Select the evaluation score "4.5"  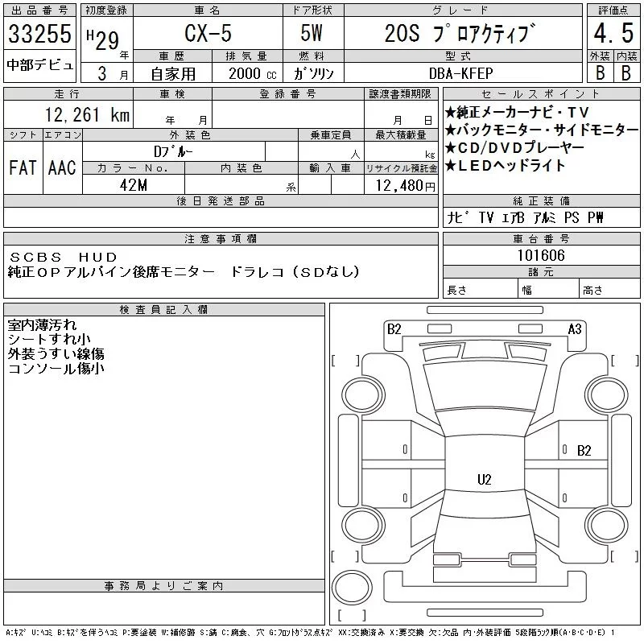pos(613,33)
